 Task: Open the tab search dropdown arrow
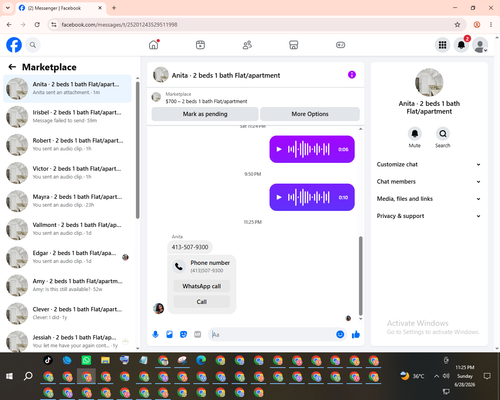(x=8, y=8)
